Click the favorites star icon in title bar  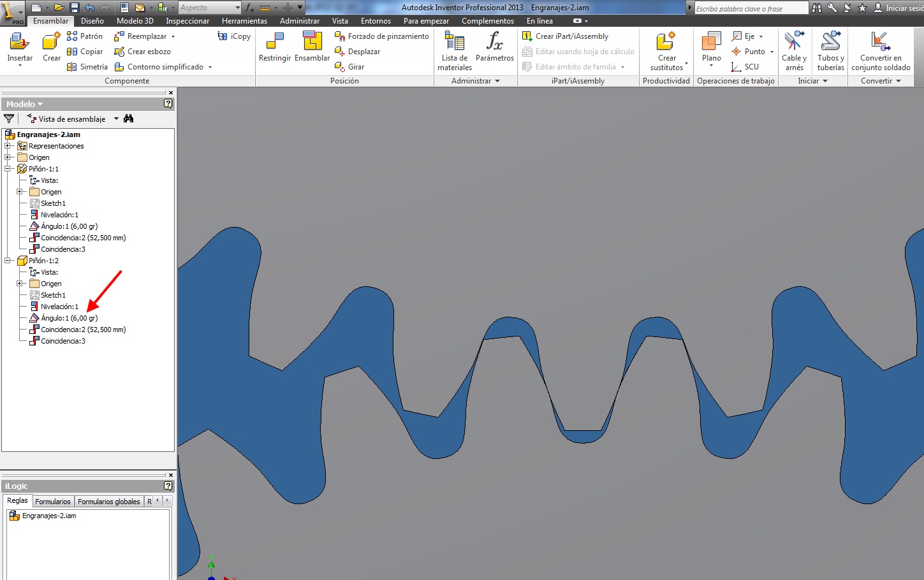[862, 8]
